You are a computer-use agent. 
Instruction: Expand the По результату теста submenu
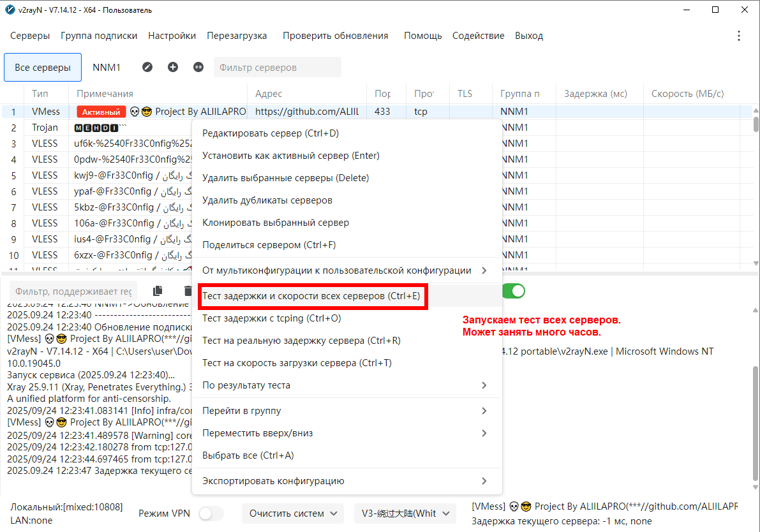coord(345,385)
